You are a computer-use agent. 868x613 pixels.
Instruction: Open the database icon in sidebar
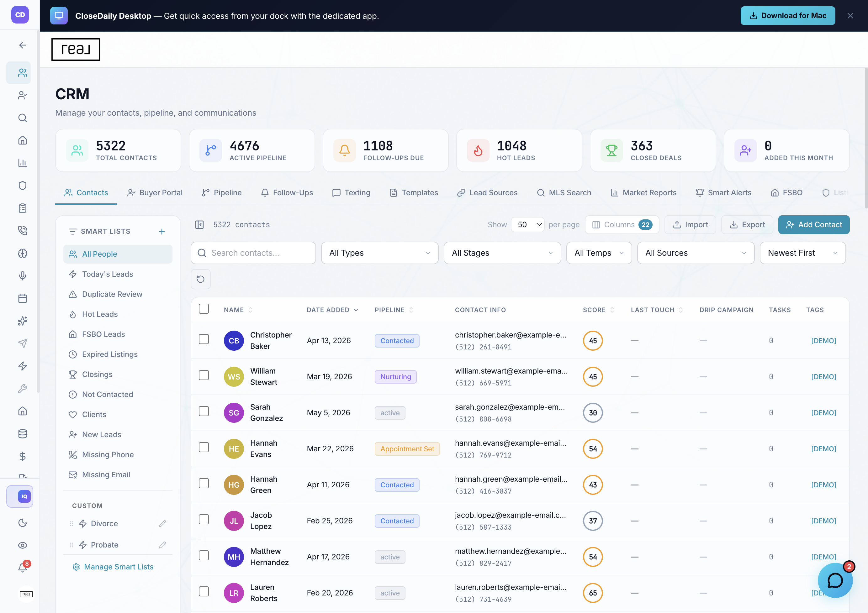point(22,434)
